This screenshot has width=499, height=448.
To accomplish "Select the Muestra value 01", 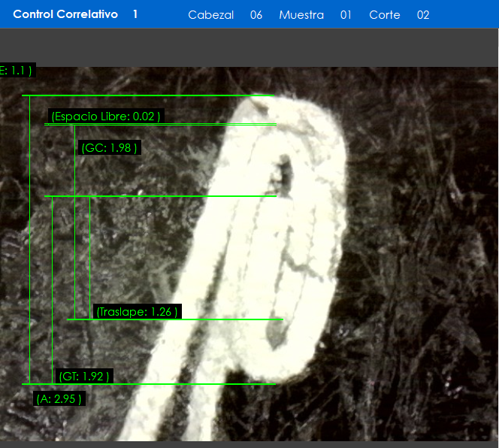I will [346, 15].
